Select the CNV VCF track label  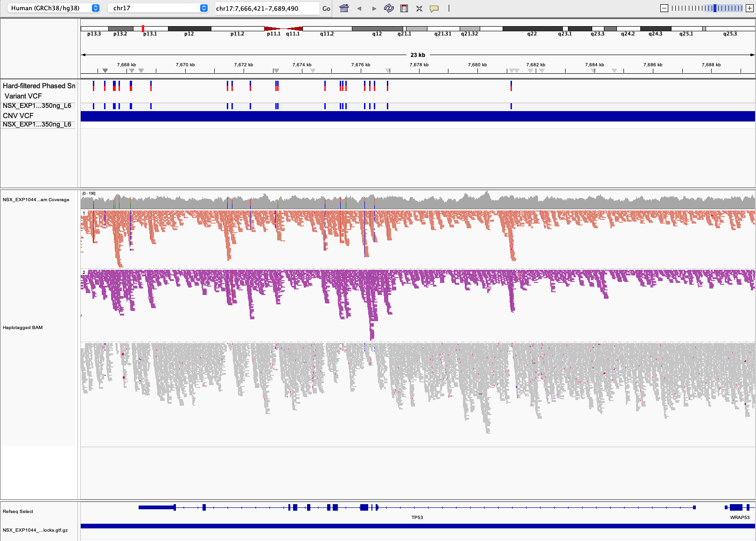point(19,115)
